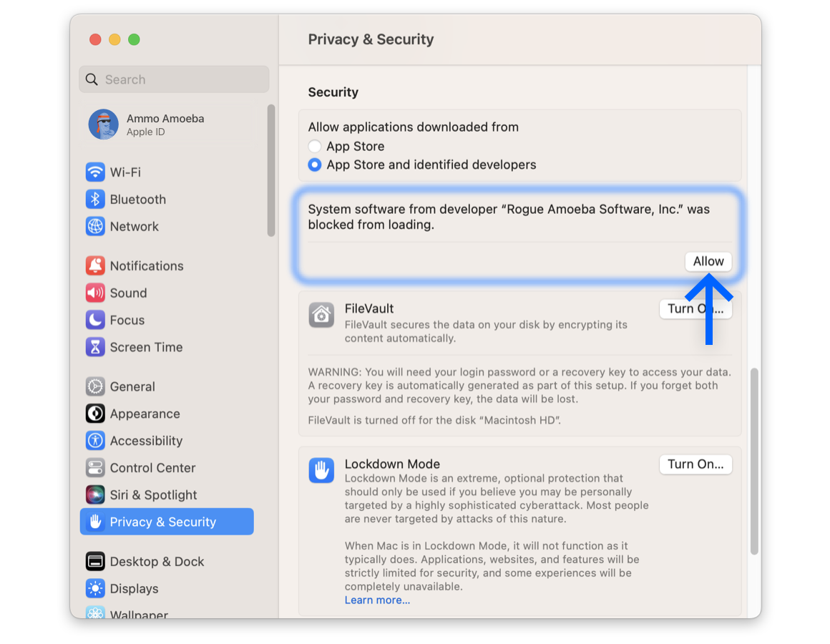The width and height of the screenshot is (830, 644).
Task: Click the Focus moon icon
Action: click(95, 320)
